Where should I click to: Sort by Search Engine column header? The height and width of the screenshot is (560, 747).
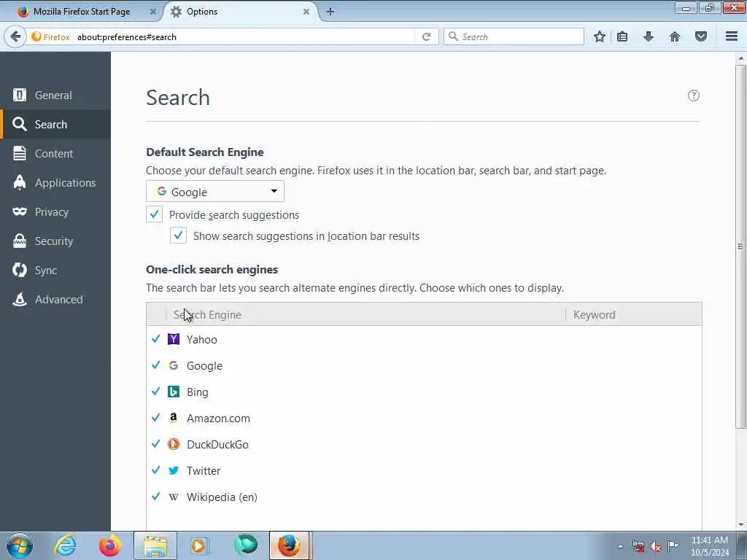tap(365, 314)
